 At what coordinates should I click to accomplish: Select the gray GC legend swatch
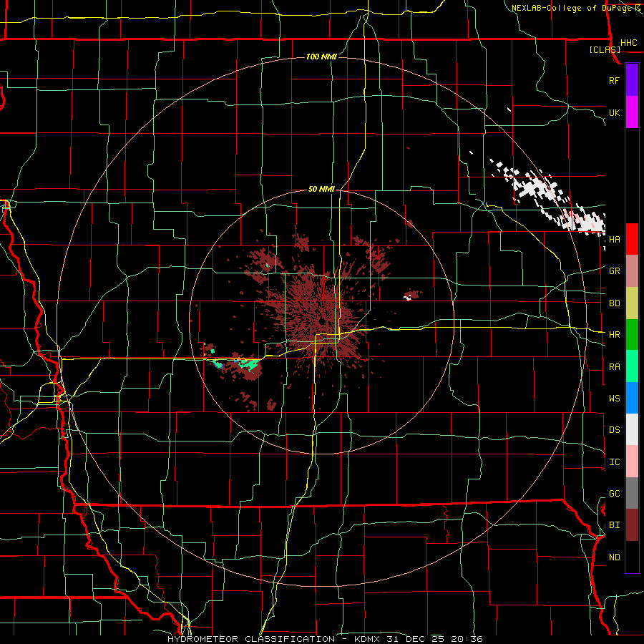[x=632, y=493]
